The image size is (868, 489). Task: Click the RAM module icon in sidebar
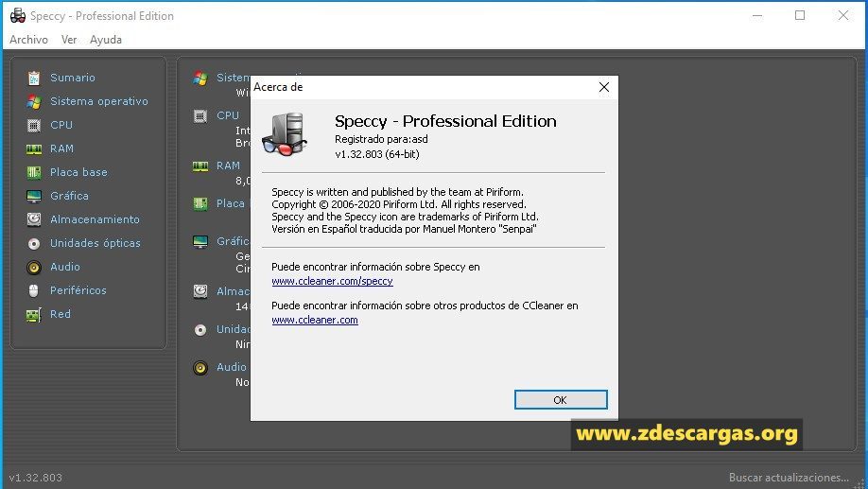34,149
